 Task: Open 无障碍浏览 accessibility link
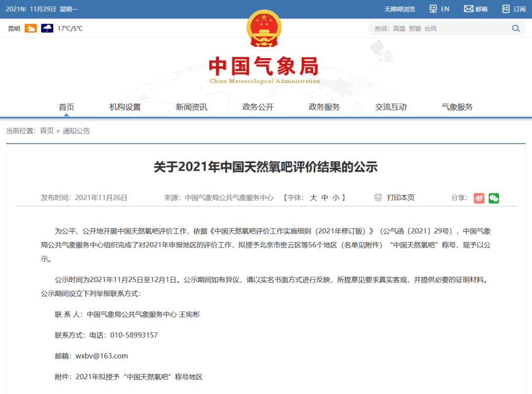click(x=399, y=8)
